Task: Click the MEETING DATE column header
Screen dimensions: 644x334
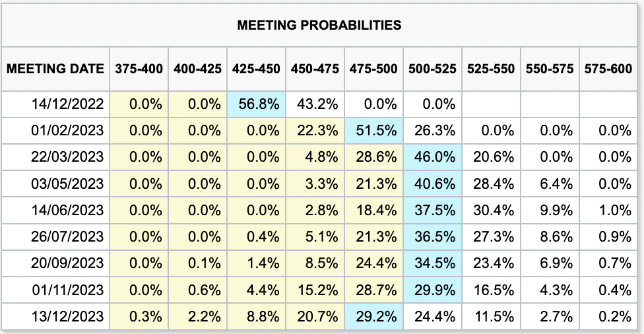Action: tap(55, 69)
